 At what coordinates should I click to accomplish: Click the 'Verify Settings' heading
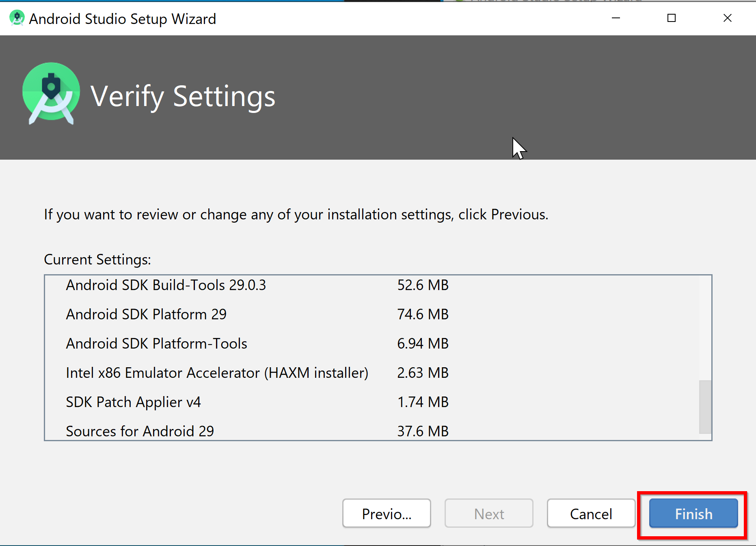click(183, 97)
